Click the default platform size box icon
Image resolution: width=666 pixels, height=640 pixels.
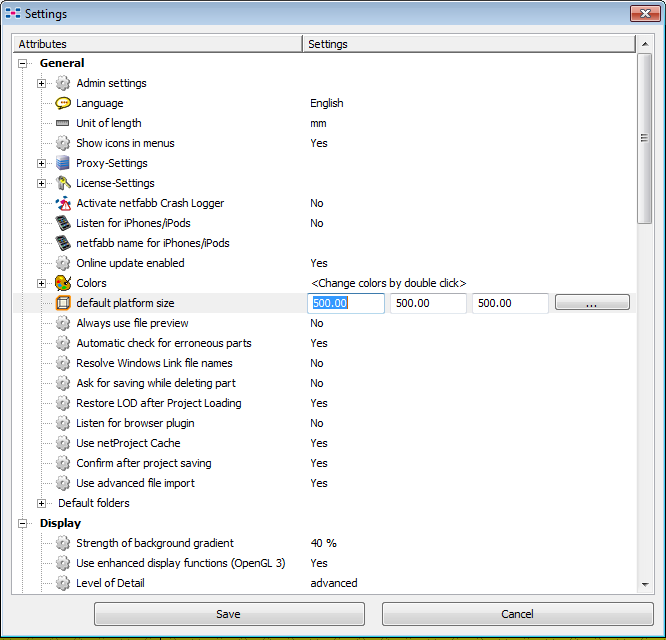pyautogui.click(x=63, y=303)
